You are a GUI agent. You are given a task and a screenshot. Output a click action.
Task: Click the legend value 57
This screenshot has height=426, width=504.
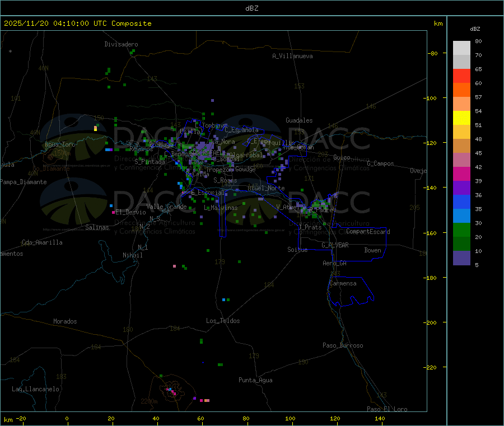478,97
